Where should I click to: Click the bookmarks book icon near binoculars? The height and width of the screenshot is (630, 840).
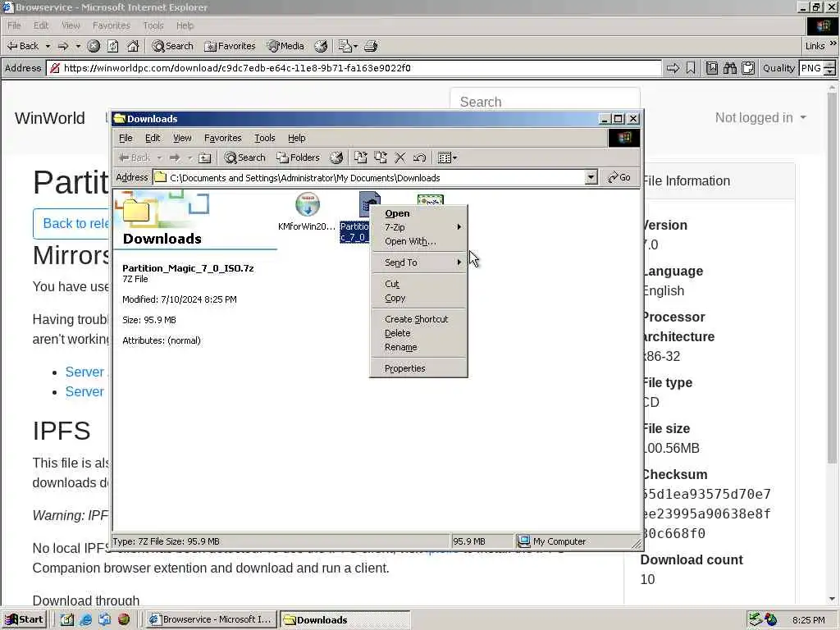(711, 68)
